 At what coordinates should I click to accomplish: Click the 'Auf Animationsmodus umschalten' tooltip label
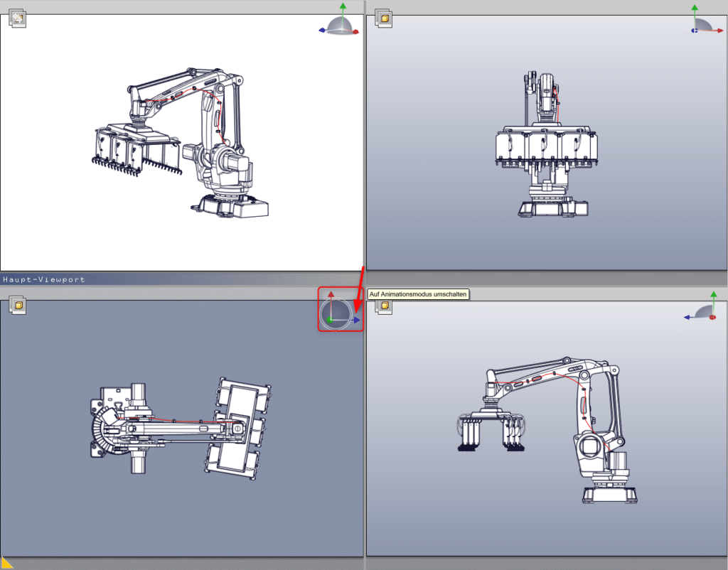click(419, 294)
